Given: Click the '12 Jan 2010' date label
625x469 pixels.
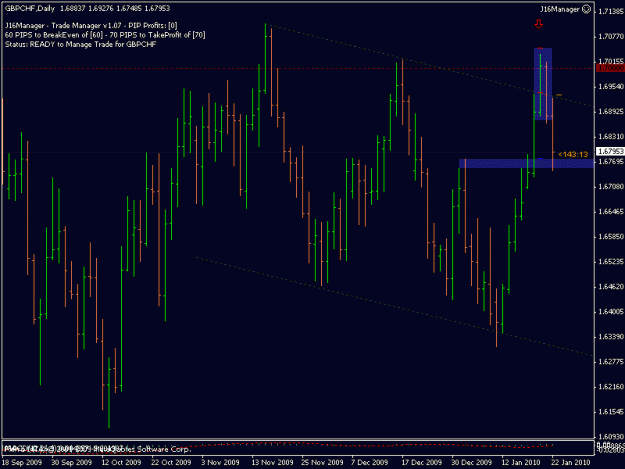Looking at the screenshot, I should (x=521, y=462).
